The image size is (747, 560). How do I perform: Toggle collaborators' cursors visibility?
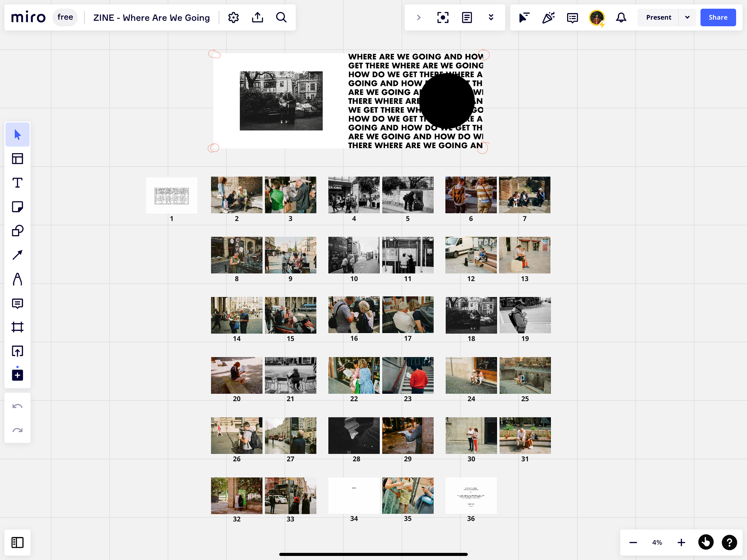pos(524,17)
